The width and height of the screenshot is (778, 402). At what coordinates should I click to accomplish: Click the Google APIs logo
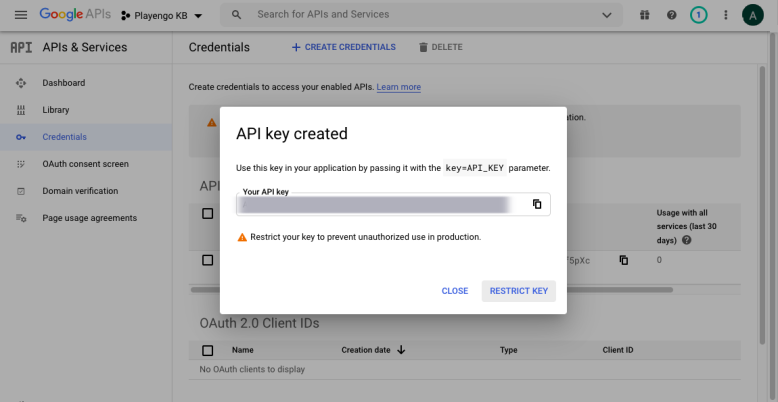tap(75, 14)
